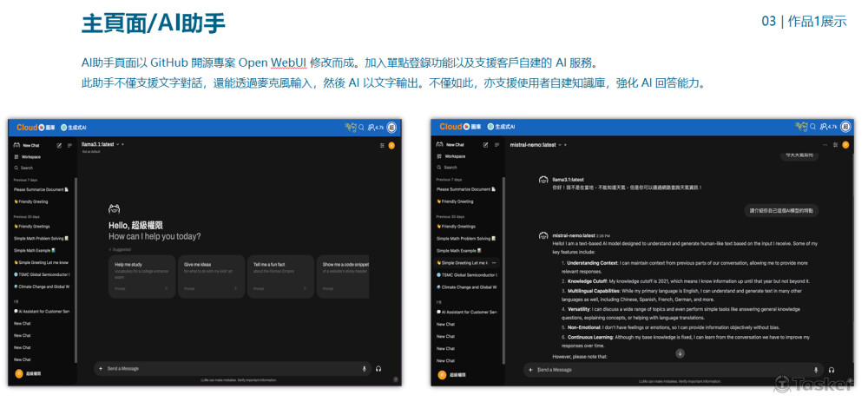Viewport: 868px width, 402px height.
Task: Click the new chat pencil icon in the llama3.1 sidebar
Action: [x=59, y=145]
